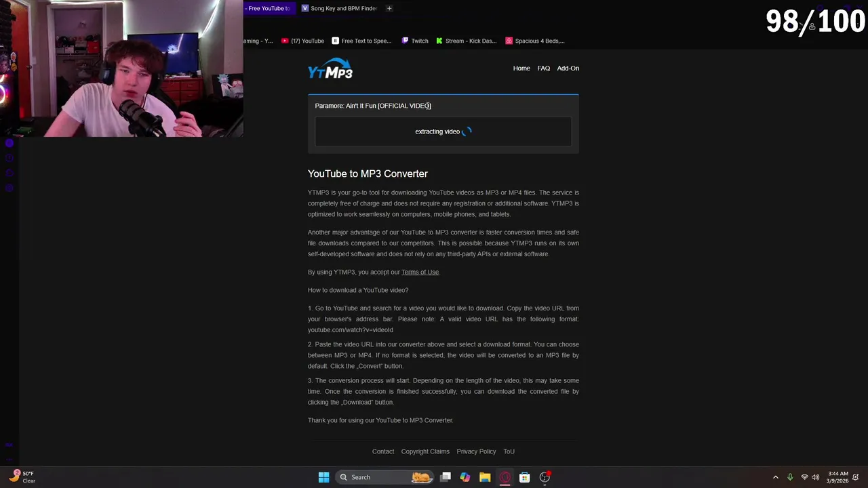Open the weather widget showing 50°F

click(x=22, y=477)
